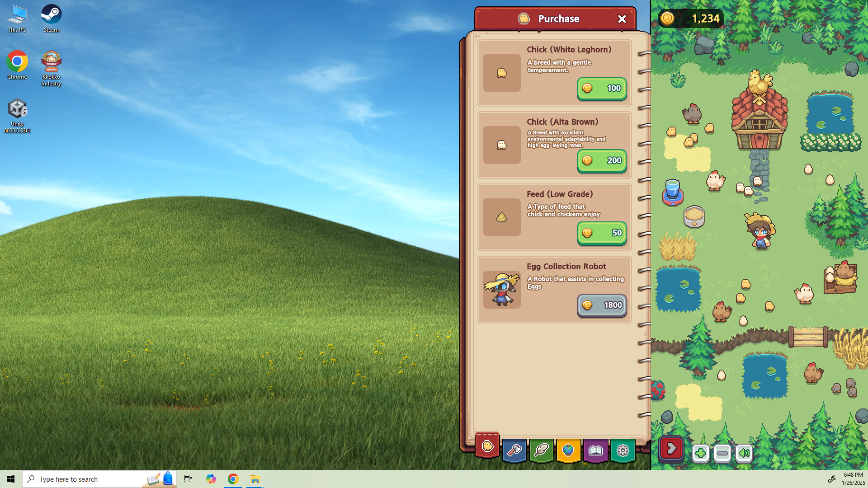868x488 pixels.
Task: Open Task View on taskbar
Action: coord(188,479)
